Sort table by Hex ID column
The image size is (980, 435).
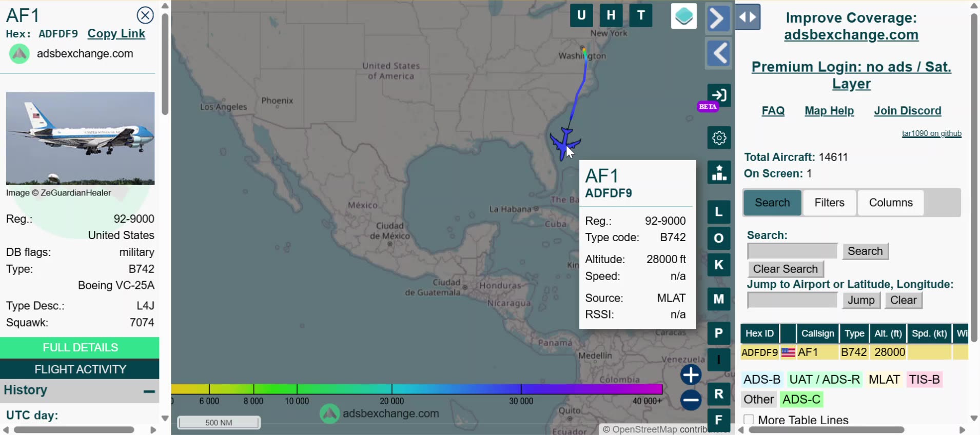tap(759, 333)
